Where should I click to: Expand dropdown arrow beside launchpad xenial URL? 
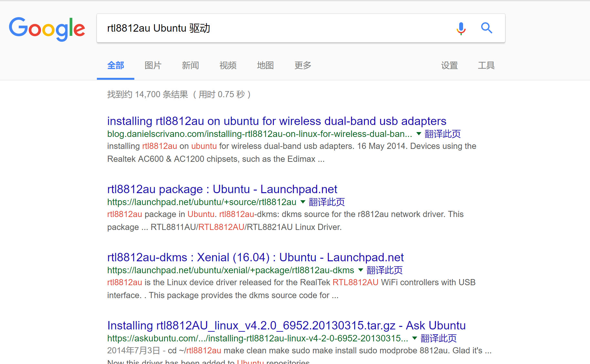(x=361, y=270)
